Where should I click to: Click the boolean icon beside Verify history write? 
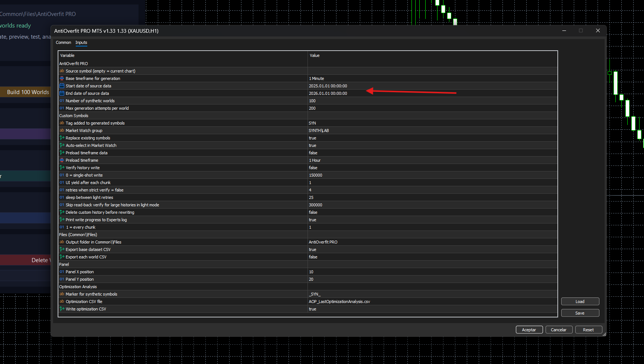[x=62, y=168]
